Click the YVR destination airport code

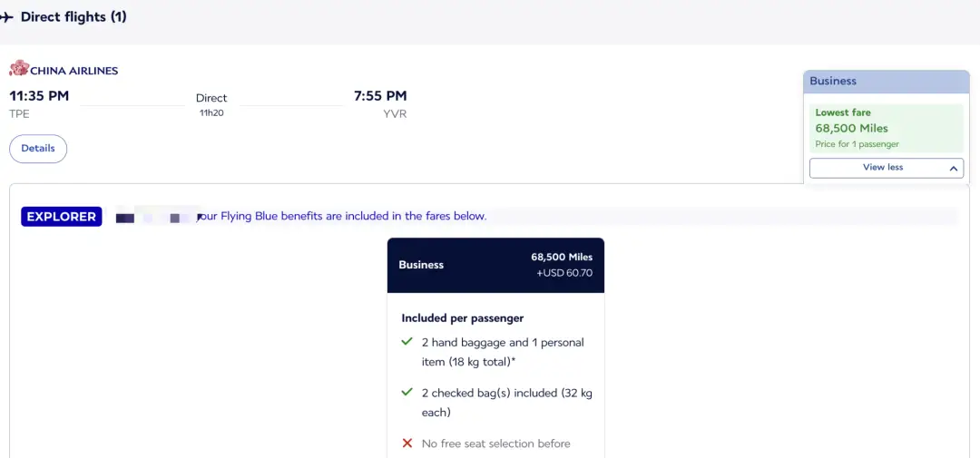(395, 114)
